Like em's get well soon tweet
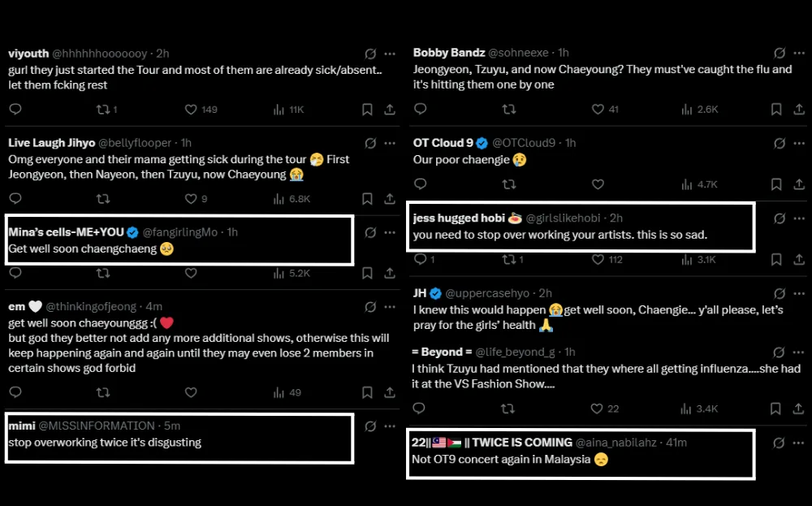This screenshot has height=506, width=812. 191,392
